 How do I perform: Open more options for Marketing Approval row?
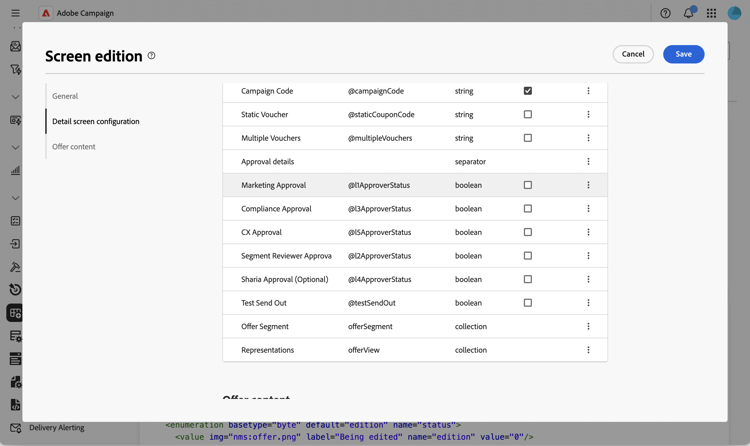pos(588,185)
